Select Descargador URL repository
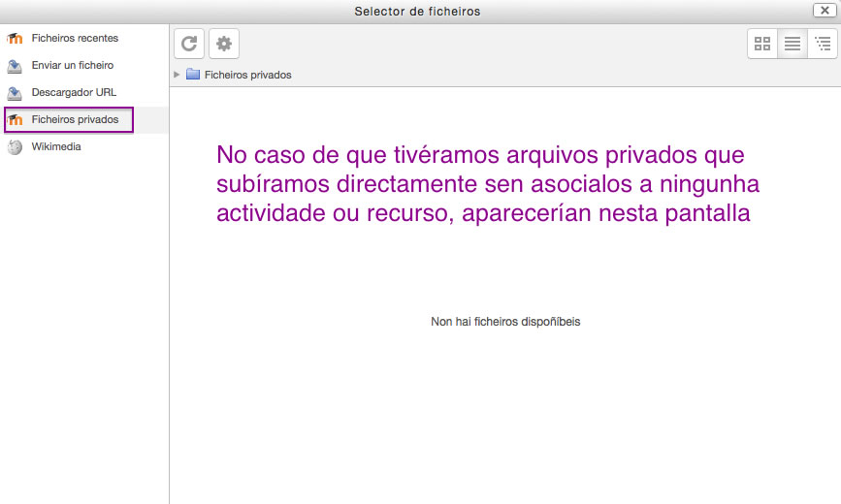This screenshot has height=504, width=841. pyautogui.click(x=74, y=92)
